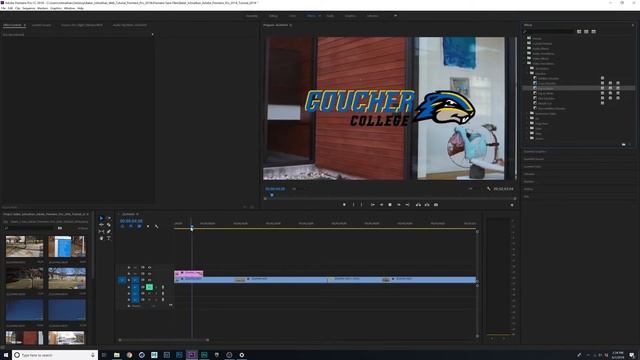
Task: Toggle the blue V1 source patch
Action: [122, 280]
